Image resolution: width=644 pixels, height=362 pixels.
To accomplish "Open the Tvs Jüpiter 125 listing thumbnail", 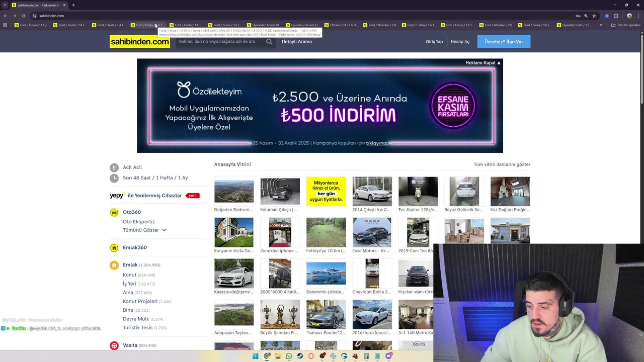I will click(x=418, y=191).
